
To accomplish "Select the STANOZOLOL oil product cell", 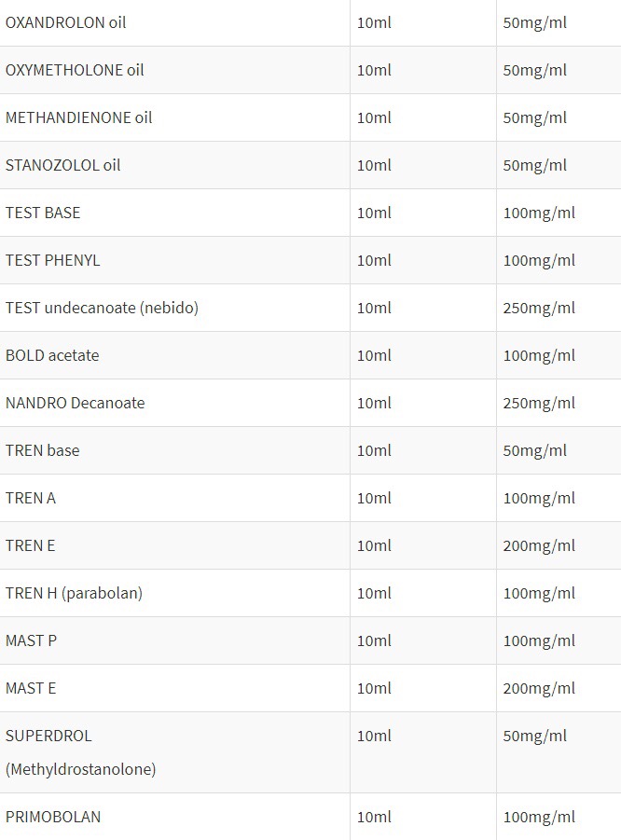I will pyautogui.click(x=62, y=165).
